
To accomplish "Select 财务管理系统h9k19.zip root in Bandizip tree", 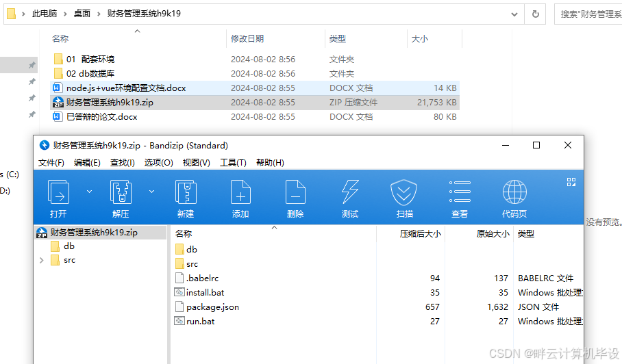I will pyautogui.click(x=101, y=233).
